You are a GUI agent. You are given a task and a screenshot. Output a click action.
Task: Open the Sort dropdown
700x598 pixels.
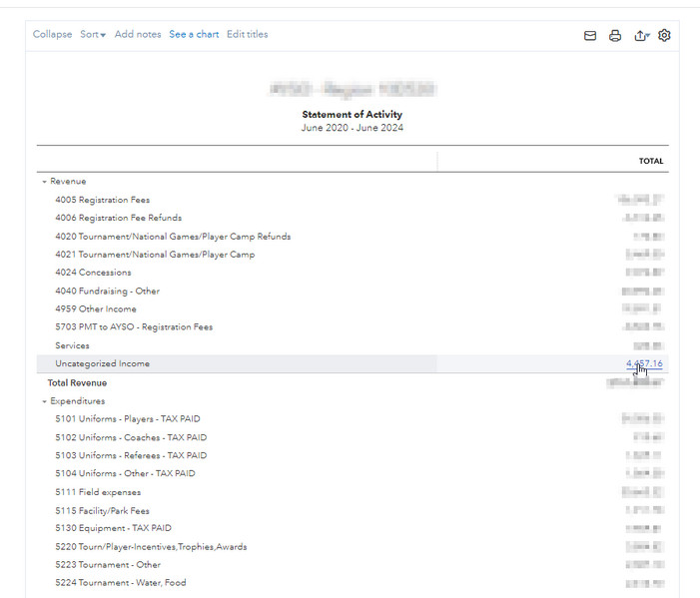(93, 35)
